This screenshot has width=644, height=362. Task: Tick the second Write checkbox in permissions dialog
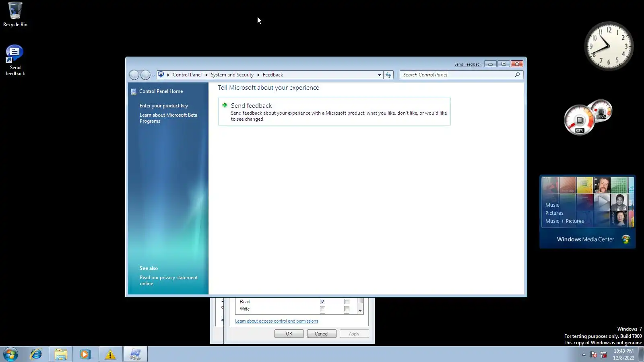coord(347,309)
